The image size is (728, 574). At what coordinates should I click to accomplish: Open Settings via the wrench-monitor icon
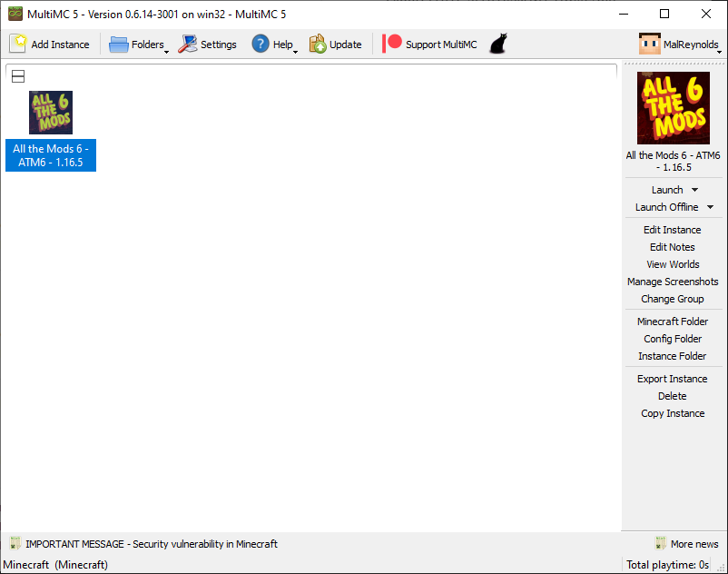click(x=188, y=45)
